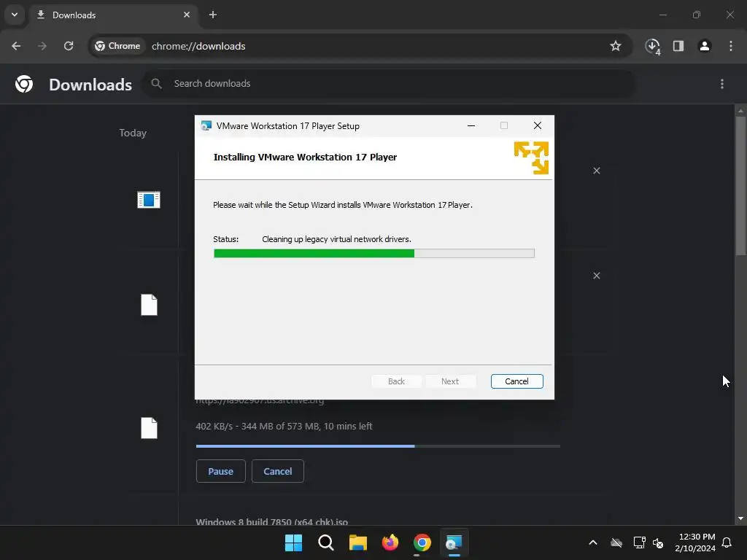Click the download speed status text
This screenshot has height=560, width=747.
284,426
